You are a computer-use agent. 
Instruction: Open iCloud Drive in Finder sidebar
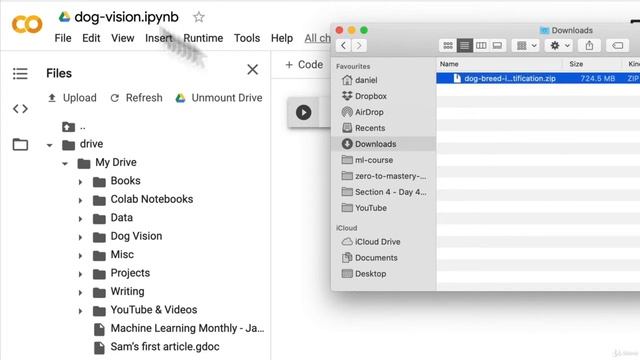pyautogui.click(x=371, y=242)
